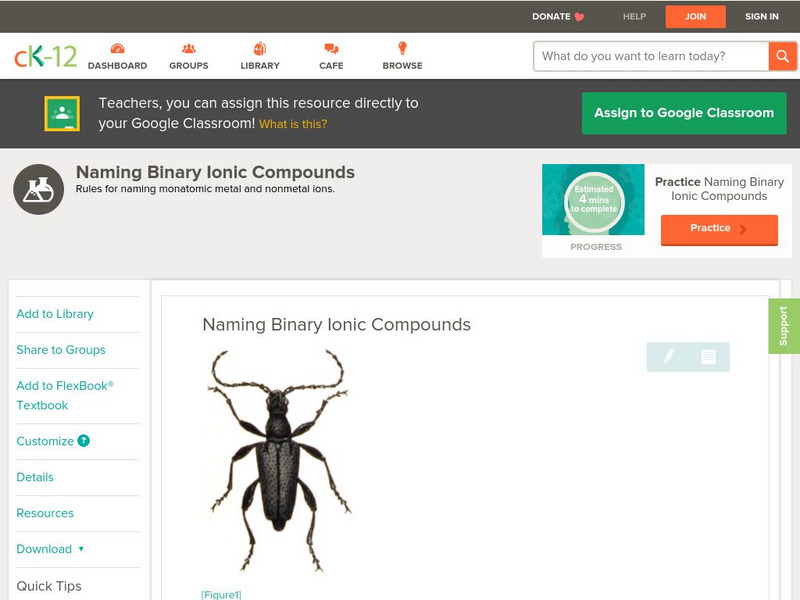Click the orange Practice button
This screenshot has height=600, width=800.
pos(719,230)
